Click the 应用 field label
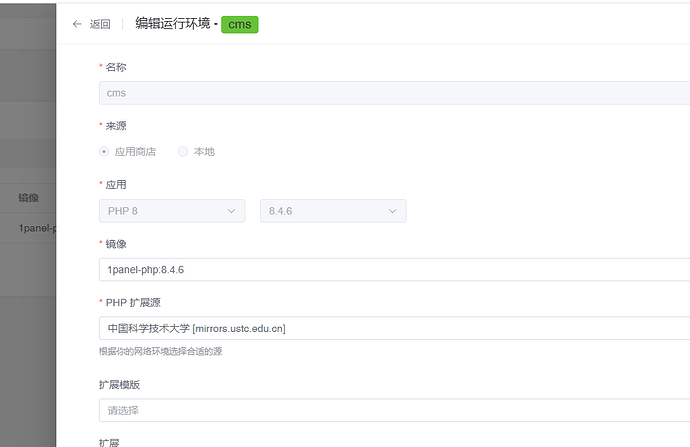 (116, 185)
